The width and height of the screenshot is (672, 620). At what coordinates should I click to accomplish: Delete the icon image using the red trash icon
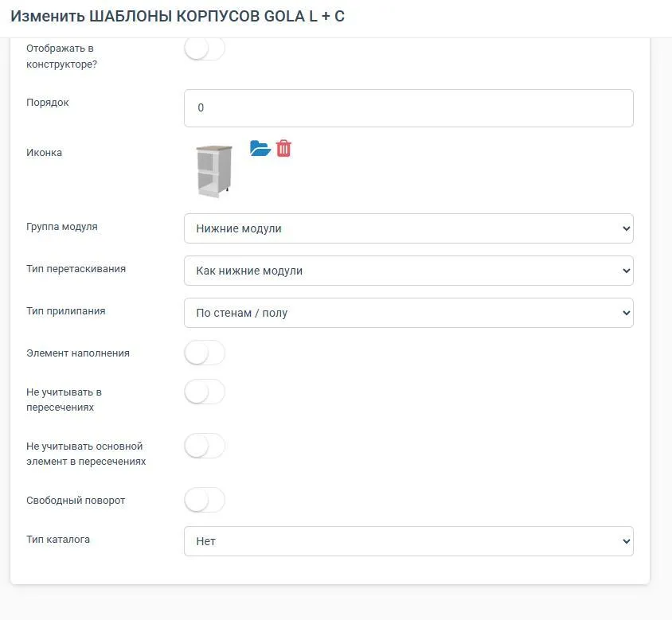coord(283,148)
